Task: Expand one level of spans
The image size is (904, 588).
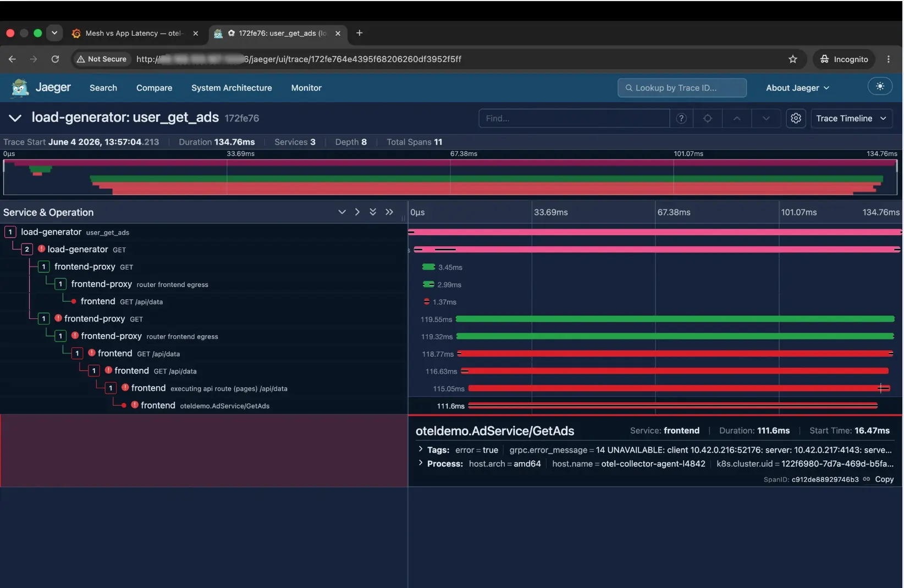Action: (x=342, y=212)
